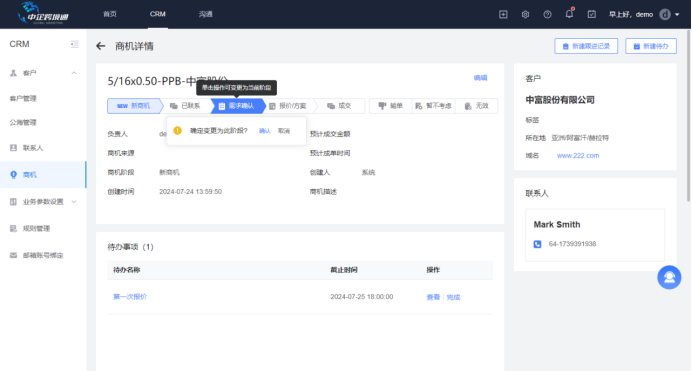Image resolution: width=692 pixels, height=371 pixels.
Task: Open the 首页 tab
Action: click(x=110, y=14)
